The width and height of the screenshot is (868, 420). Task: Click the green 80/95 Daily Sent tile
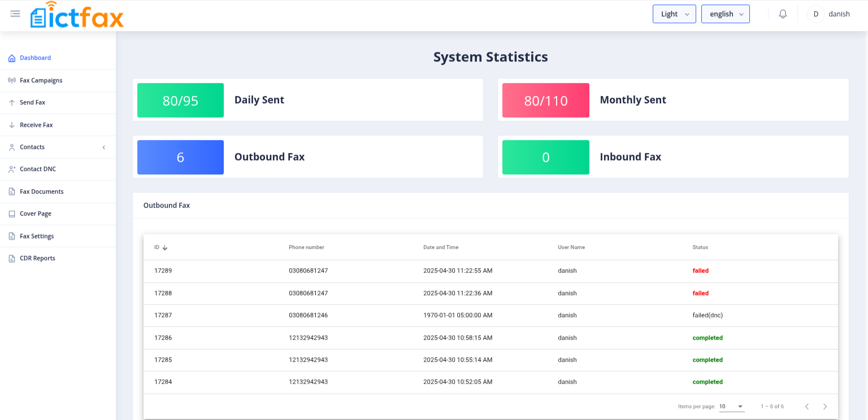coord(180,100)
